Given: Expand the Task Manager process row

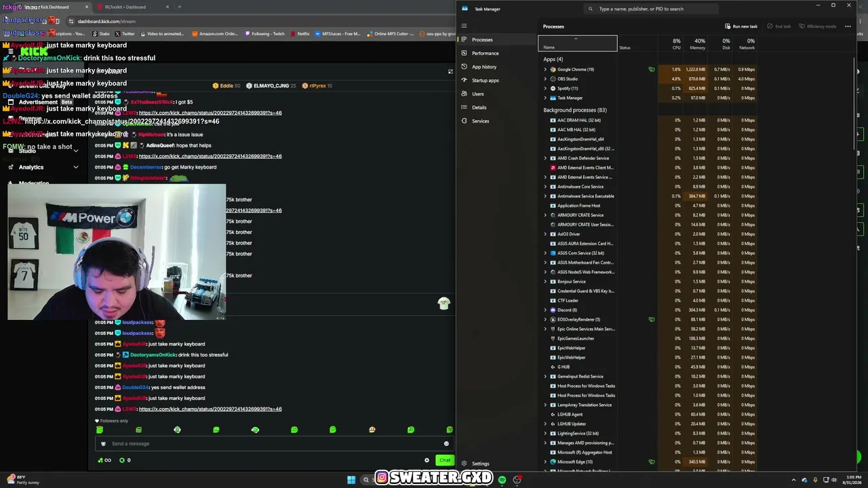Looking at the screenshot, I should click(545, 98).
